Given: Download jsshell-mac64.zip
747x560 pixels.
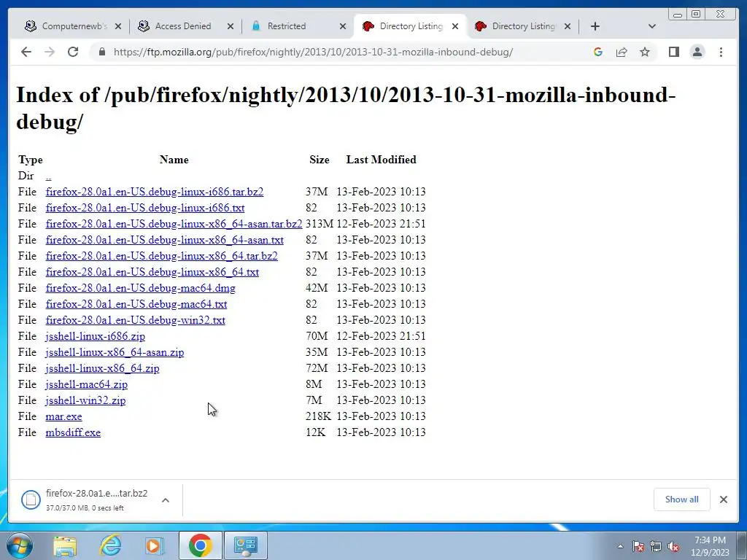Looking at the screenshot, I should click(86, 384).
